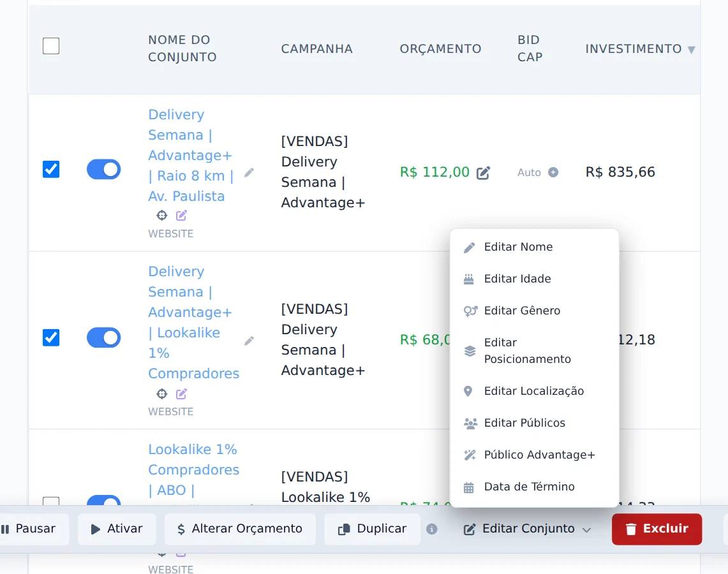Open Delivery Semana Lookalike 1% Compradores link
Image resolution: width=728 pixels, height=574 pixels.
(x=193, y=323)
